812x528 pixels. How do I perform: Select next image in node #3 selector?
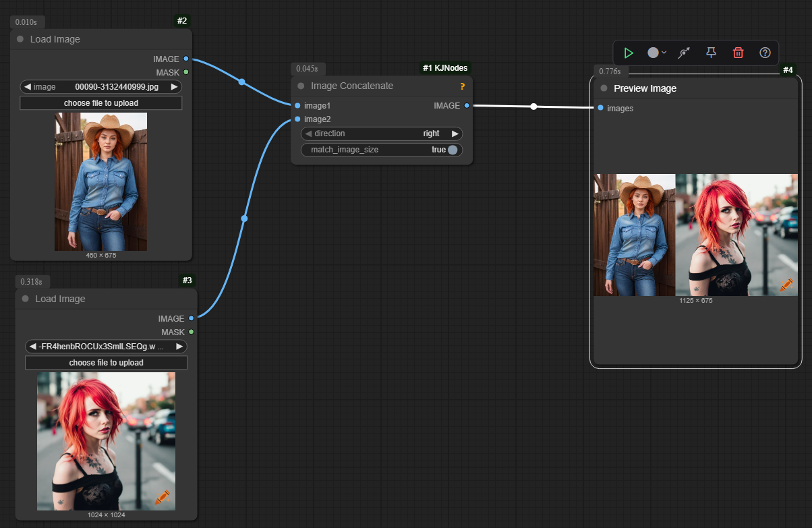click(179, 347)
